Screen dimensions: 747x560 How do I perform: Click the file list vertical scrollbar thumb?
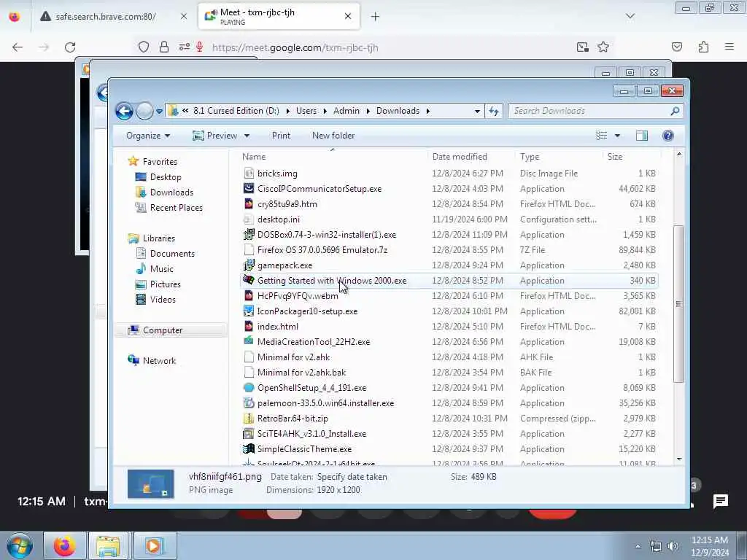tap(678, 304)
